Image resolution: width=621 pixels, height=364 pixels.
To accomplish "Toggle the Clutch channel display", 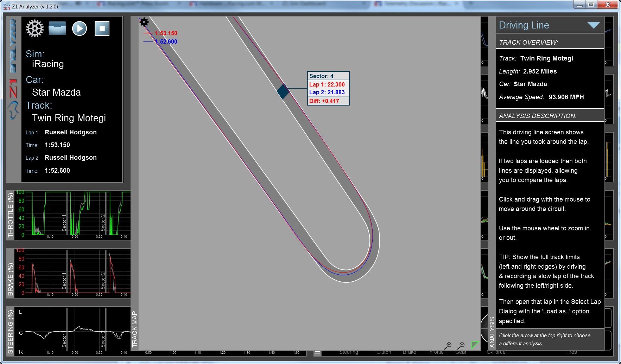I will point(384,352).
